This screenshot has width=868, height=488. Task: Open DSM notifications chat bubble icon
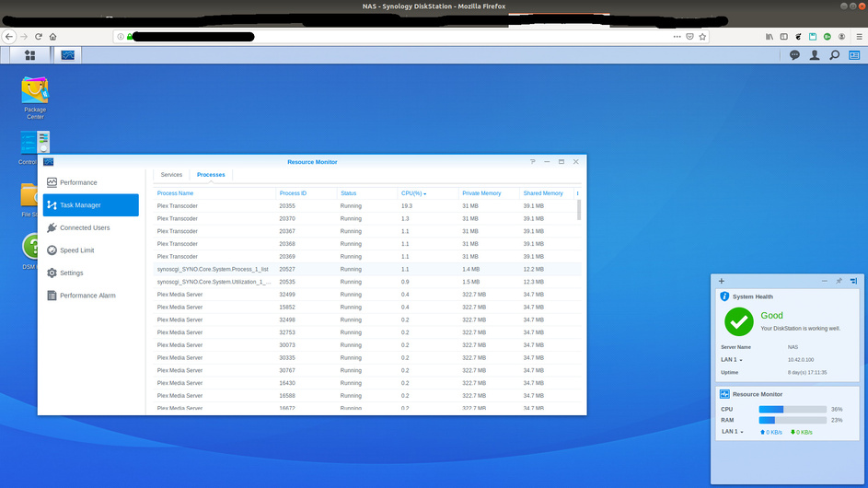point(794,55)
